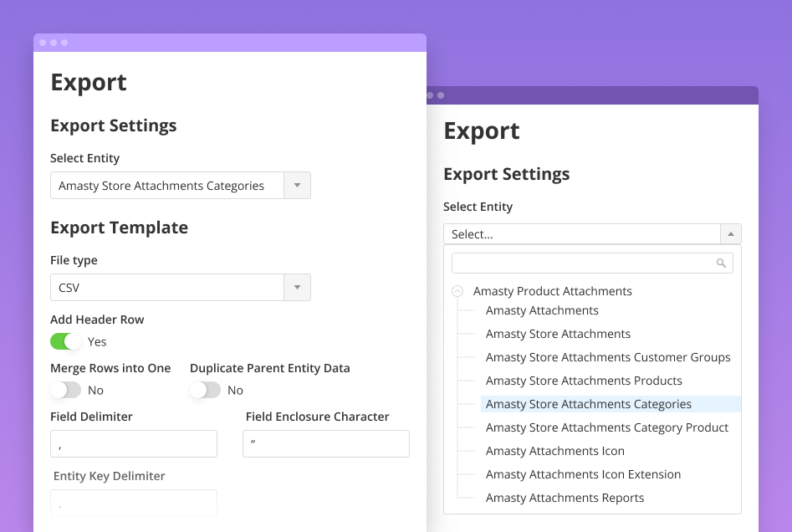Screen dimensions: 792x532
Task: Collapse the Amasty Product Attachments group
Action: coord(457,291)
